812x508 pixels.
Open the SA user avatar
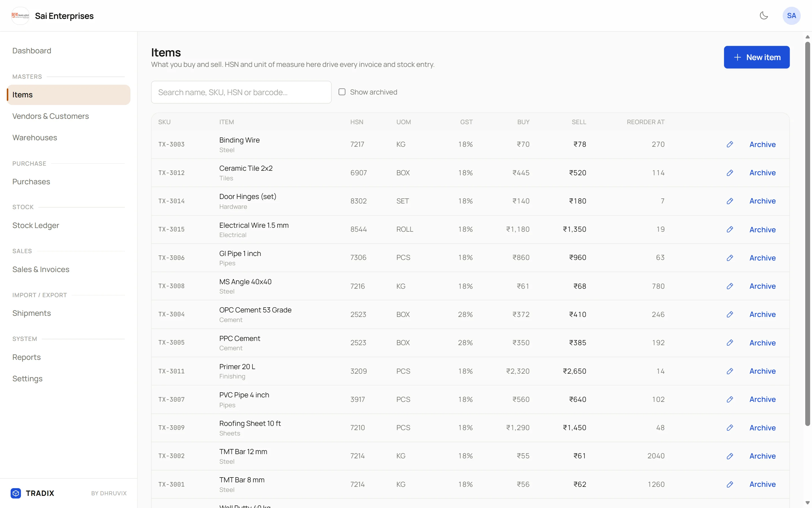[x=791, y=16]
